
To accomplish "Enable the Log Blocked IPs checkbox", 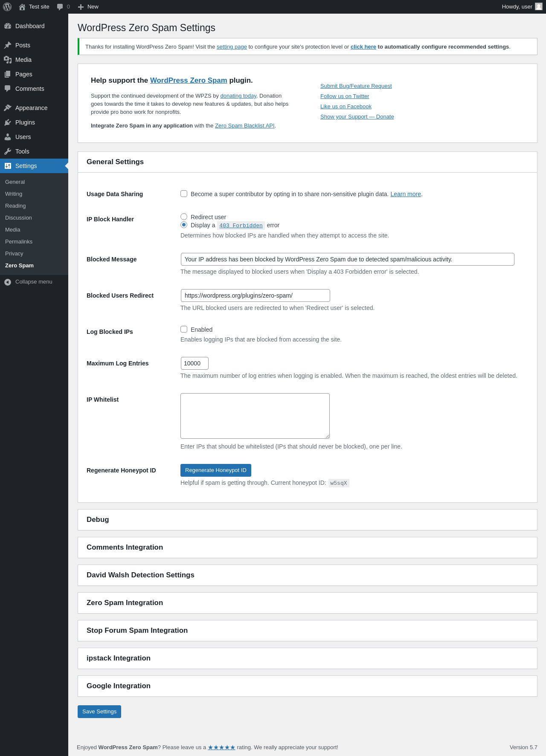I will pyautogui.click(x=184, y=329).
